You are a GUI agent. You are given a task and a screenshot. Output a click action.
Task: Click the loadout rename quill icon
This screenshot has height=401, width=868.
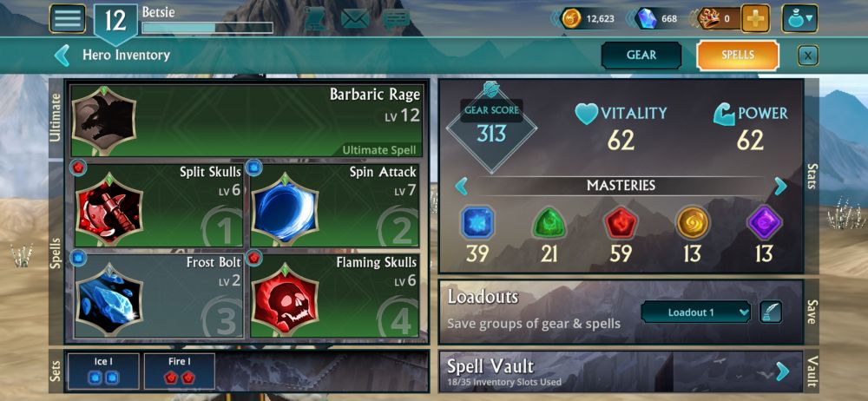tap(770, 312)
